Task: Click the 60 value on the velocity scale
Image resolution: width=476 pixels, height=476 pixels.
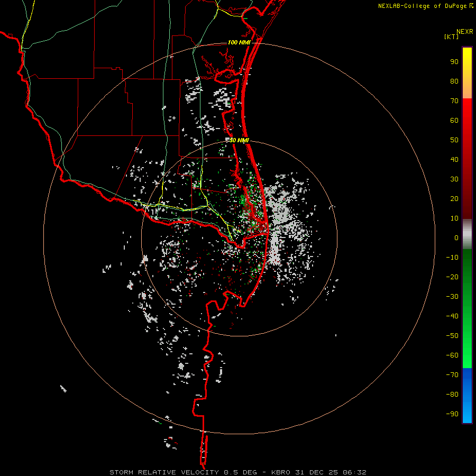Action: tap(454, 121)
